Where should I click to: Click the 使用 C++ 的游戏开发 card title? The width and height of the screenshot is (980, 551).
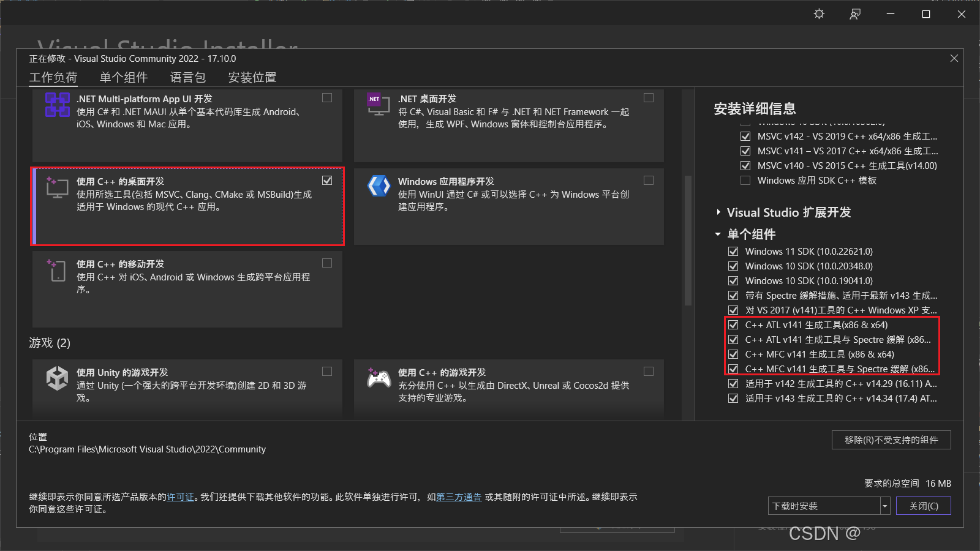(x=442, y=372)
